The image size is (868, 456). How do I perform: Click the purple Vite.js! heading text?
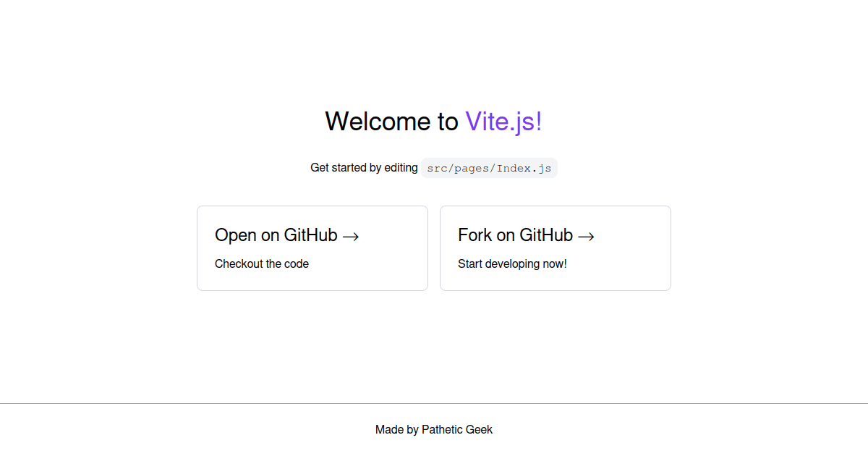(503, 121)
